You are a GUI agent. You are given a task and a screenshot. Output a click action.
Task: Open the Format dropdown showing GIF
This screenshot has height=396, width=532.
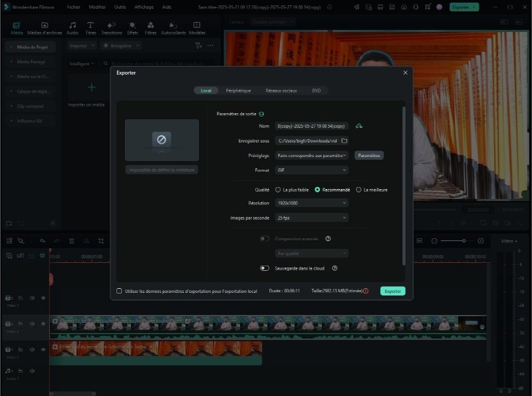click(311, 170)
